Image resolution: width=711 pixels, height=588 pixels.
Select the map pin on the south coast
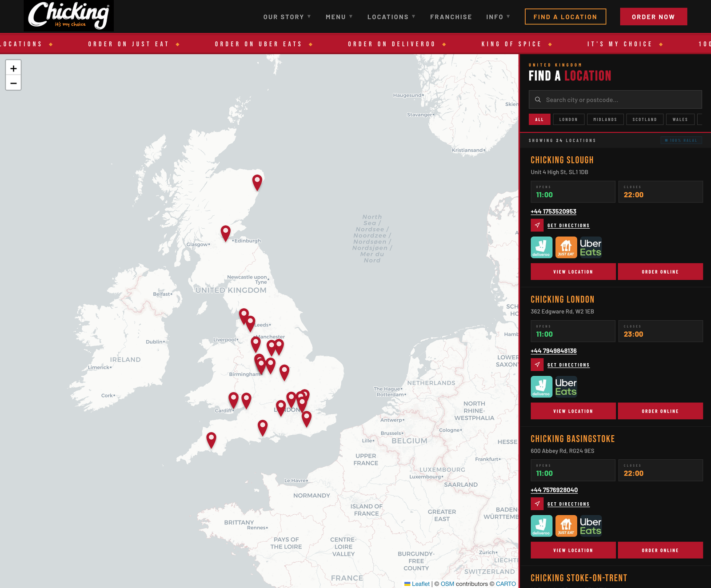[263, 427]
